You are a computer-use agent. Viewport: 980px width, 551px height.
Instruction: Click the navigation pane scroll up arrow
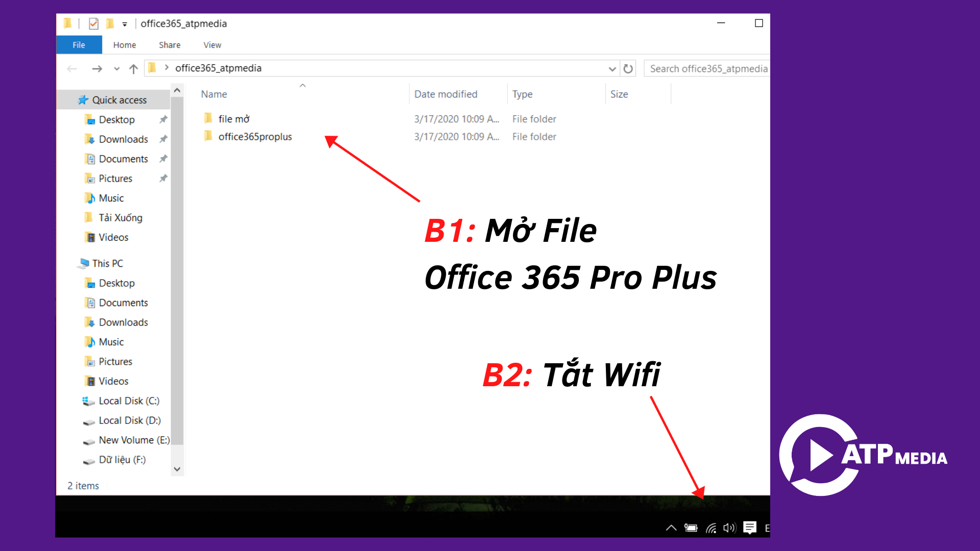177,90
